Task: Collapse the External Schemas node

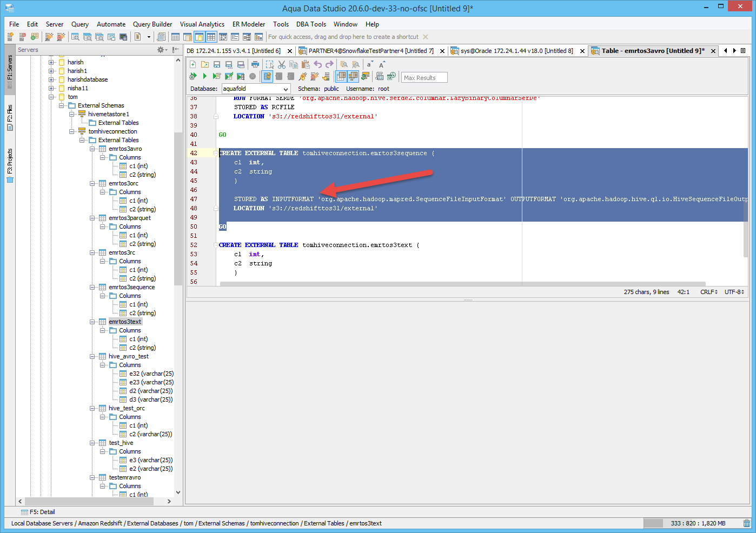Action: point(62,105)
